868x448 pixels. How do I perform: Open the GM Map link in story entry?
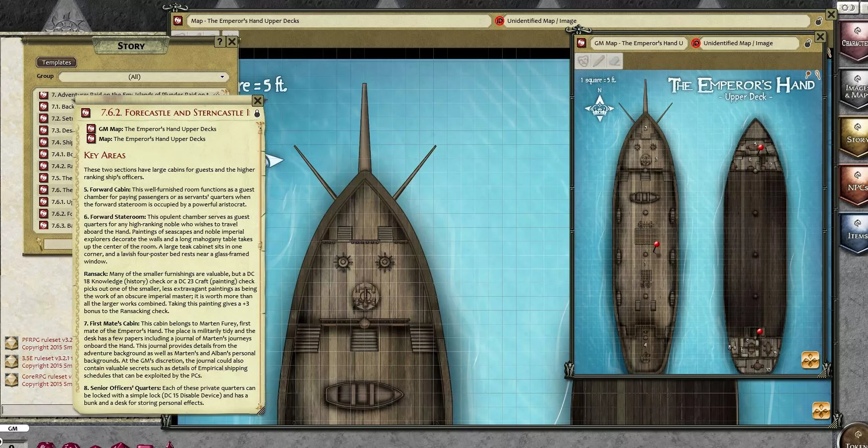[x=91, y=128]
